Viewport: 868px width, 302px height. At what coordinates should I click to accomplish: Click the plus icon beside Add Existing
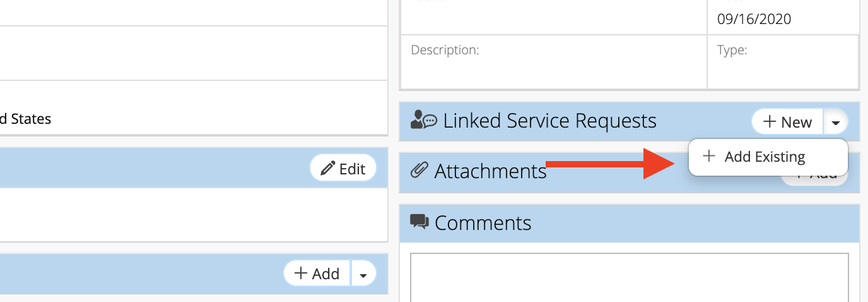709,156
